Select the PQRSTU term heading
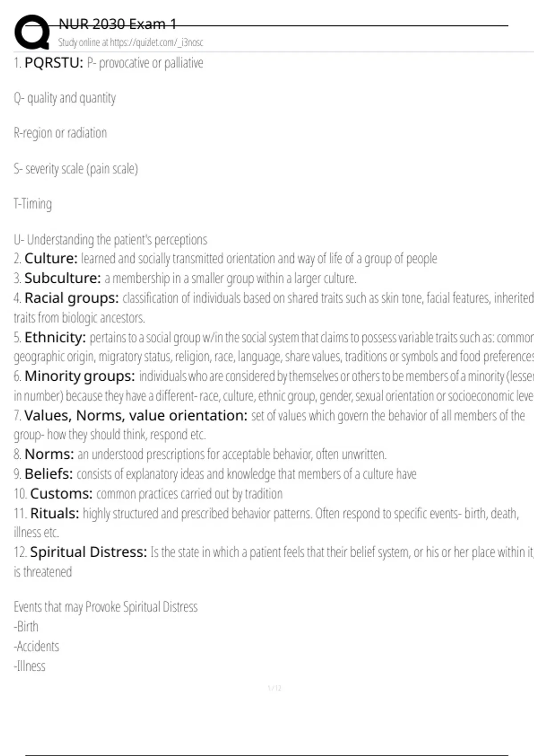 (53, 63)
